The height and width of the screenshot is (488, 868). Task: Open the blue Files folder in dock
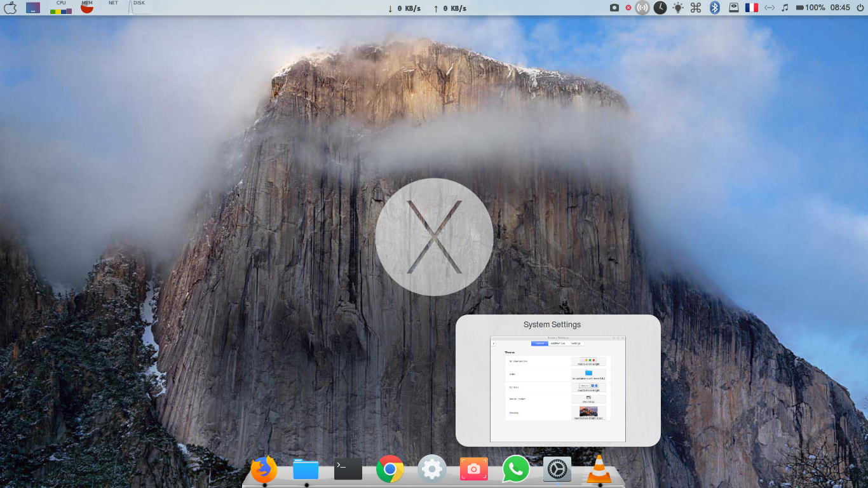pos(306,470)
